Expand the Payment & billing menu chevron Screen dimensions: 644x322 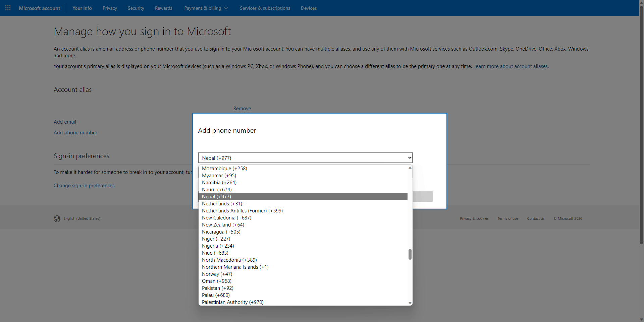coord(226,8)
